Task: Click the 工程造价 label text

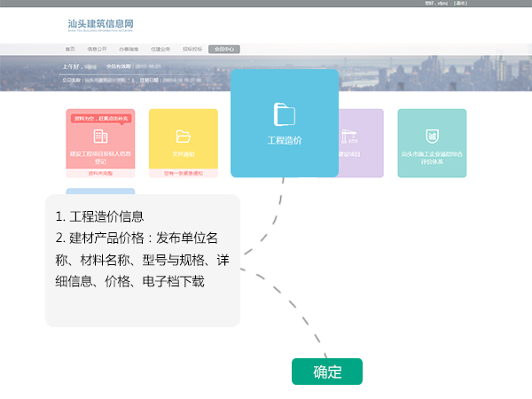Action: [x=285, y=141]
